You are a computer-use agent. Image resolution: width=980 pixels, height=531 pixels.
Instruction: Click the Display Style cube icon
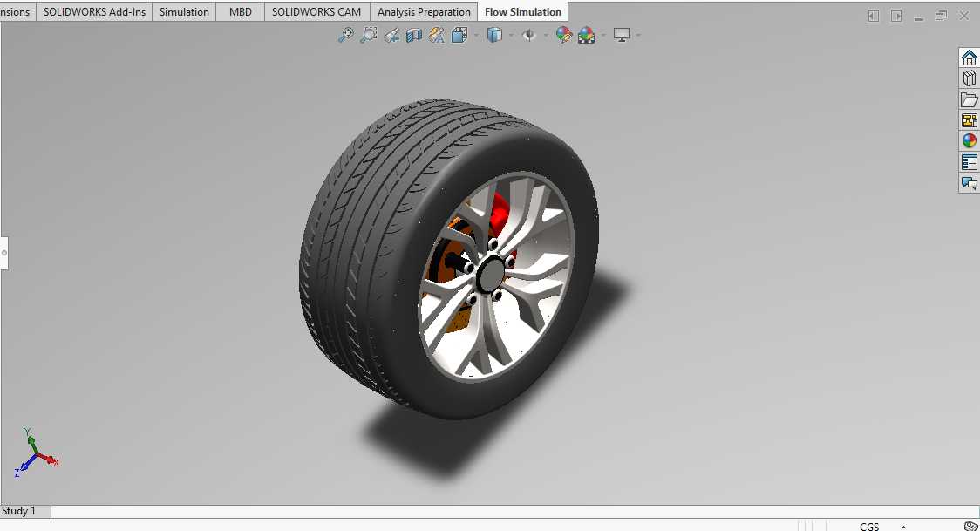(494, 35)
